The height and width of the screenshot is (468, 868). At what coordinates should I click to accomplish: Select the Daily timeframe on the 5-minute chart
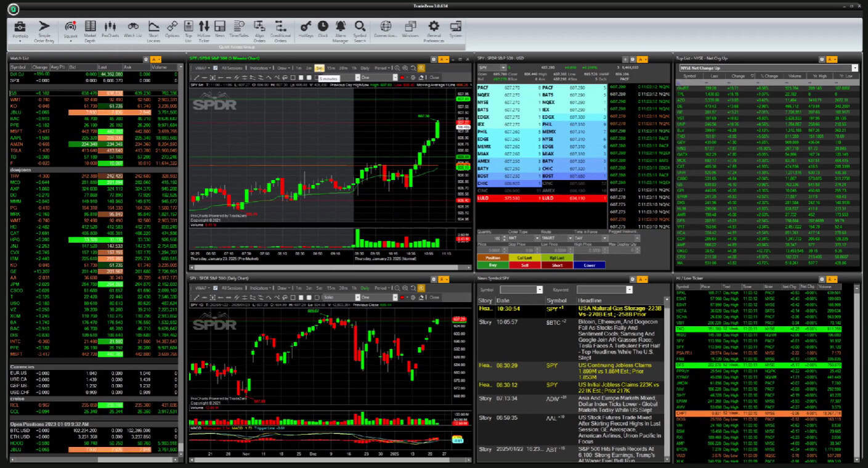(365, 67)
